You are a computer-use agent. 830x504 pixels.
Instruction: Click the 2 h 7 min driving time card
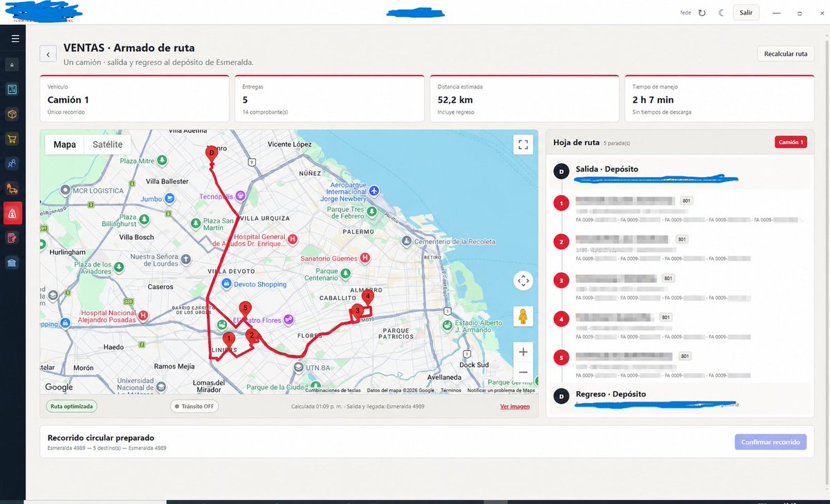click(x=719, y=99)
